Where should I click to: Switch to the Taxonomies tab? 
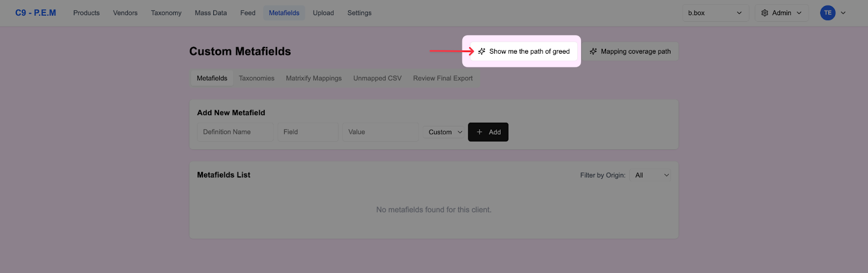click(x=257, y=78)
